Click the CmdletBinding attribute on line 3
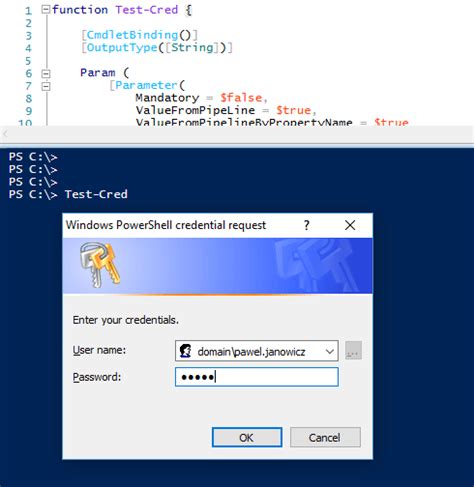The height and width of the screenshot is (487, 474). (132, 35)
